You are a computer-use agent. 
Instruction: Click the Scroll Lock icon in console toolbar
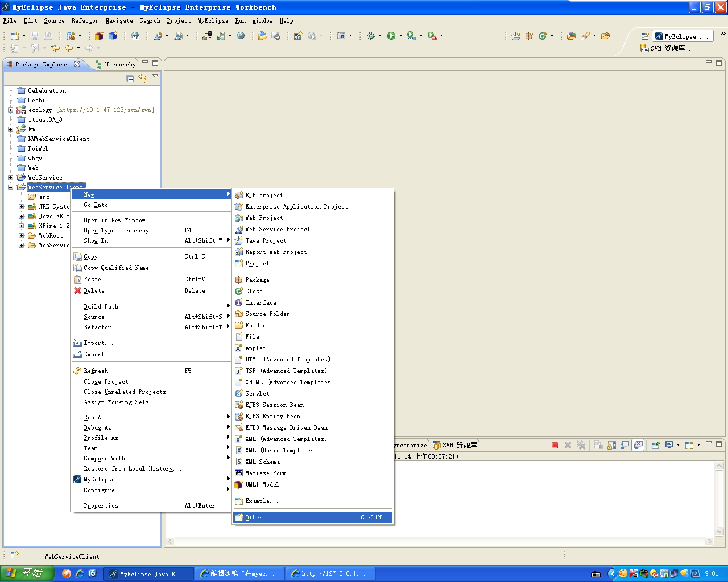pyautogui.click(x=612, y=445)
